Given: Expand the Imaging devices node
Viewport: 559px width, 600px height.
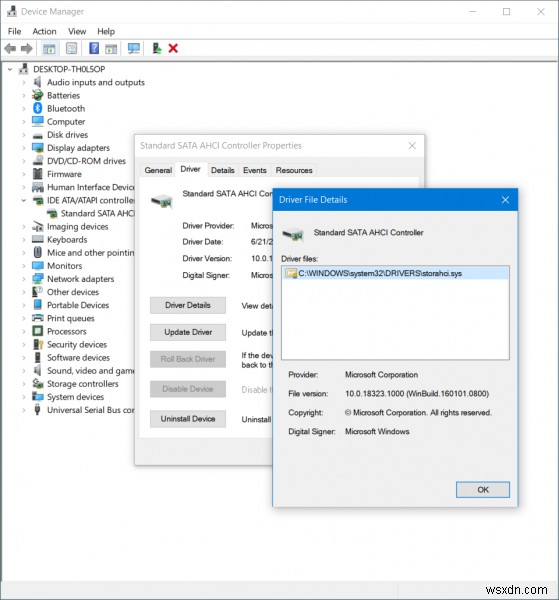Looking at the screenshot, I should pos(23,227).
